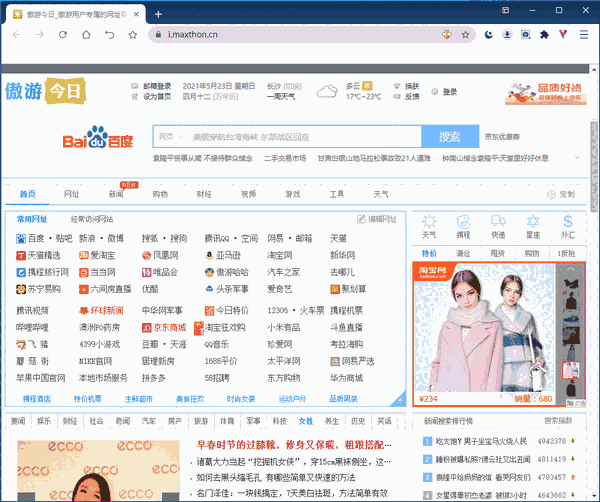Viewport: 600px width, 502px height.
Task: Open the extensions puzzle icon
Action: [543, 34]
